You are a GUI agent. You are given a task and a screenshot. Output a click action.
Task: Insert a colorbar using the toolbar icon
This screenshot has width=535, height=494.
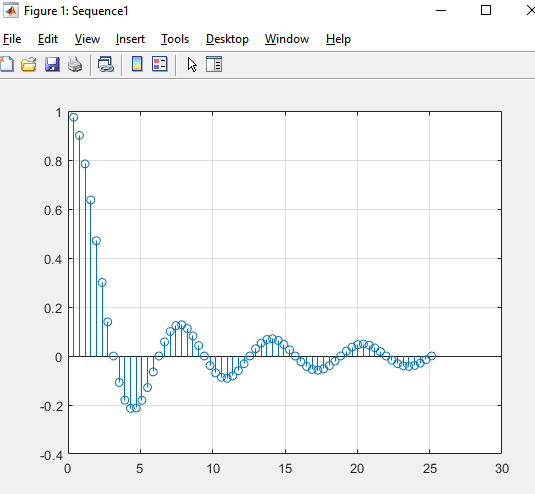(137, 64)
